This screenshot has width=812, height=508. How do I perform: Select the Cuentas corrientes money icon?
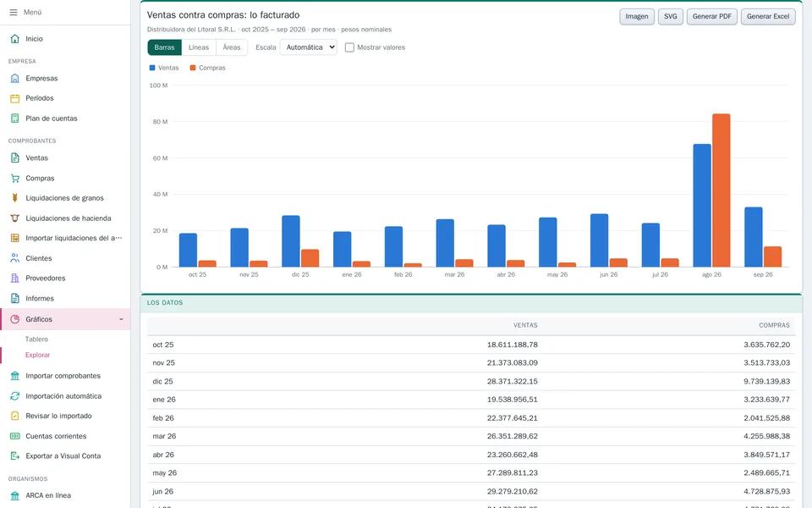(x=15, y=436)
